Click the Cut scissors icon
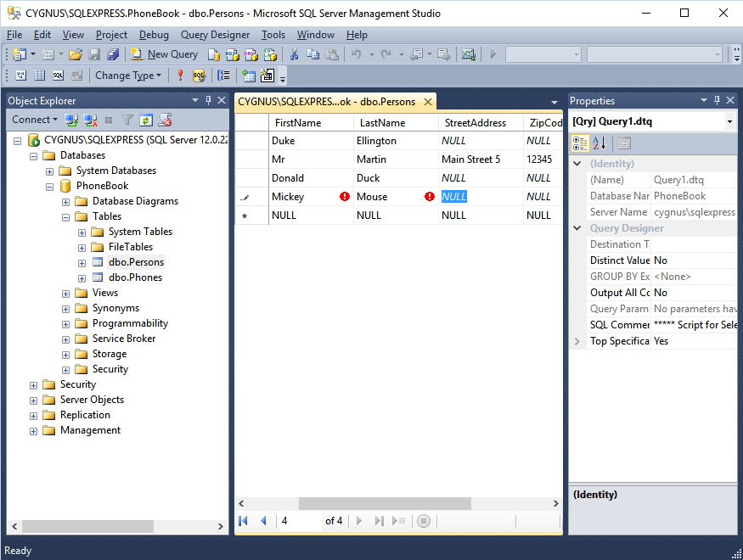The width and height of the screenshot is (743, 560). pyautogui.click(x=295, y=54)
